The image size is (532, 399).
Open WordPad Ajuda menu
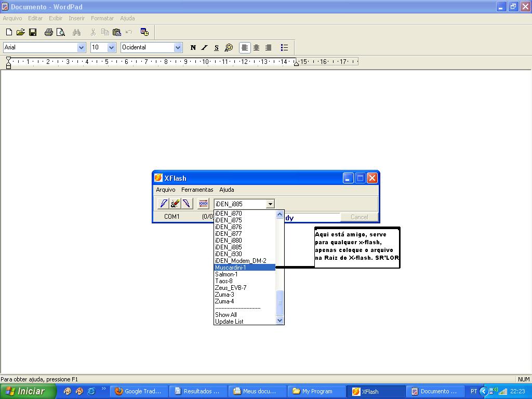point(127,18)
